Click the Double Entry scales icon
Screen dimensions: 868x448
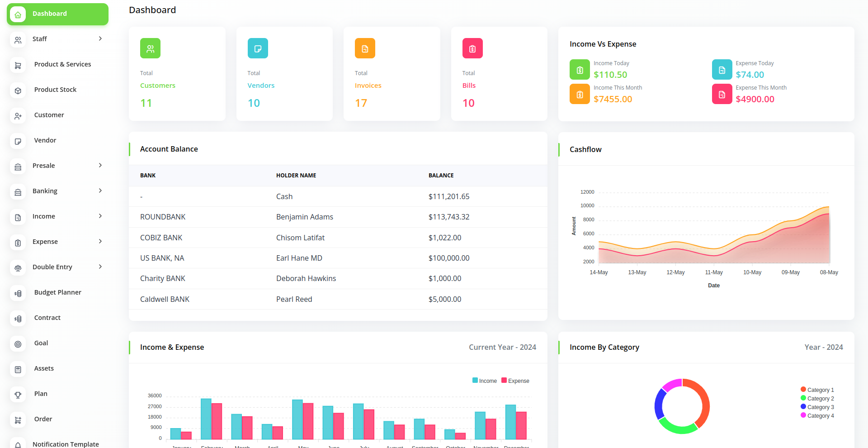coord(18,268)
